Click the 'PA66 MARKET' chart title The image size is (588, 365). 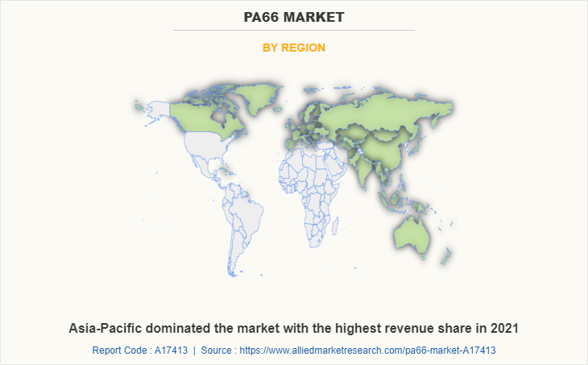tap(294, 17)
